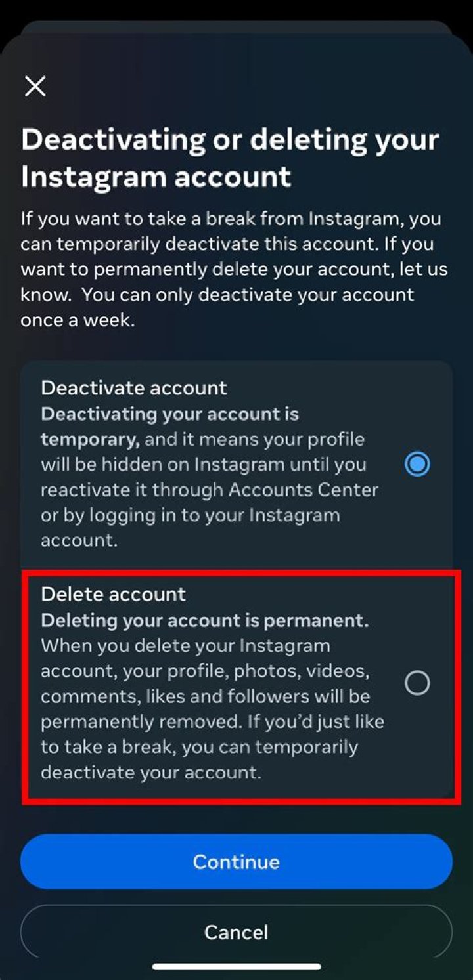Tap the blue Continue action area
The width and height of the screenshot is (473, 980).
tap(236, 862)
